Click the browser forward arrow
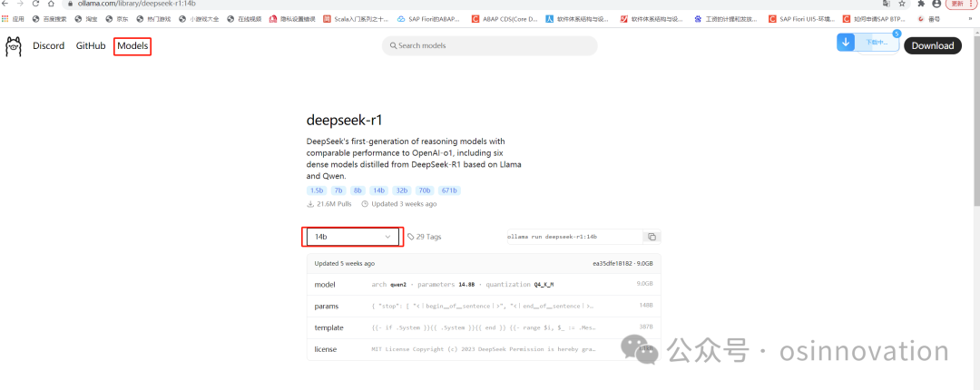980x390 pixels. 21,3
